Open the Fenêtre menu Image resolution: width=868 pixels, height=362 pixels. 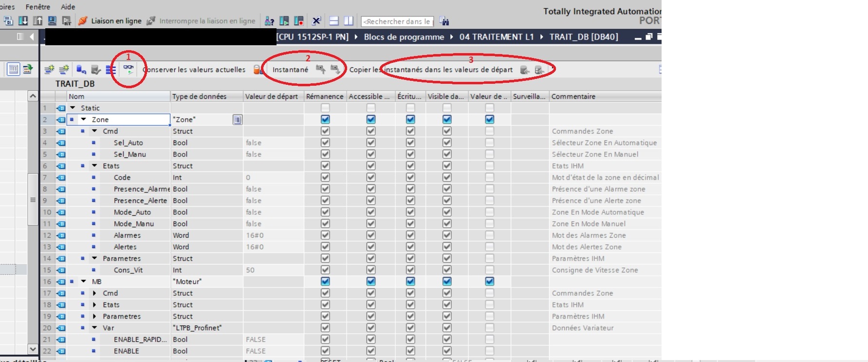click(x=37, y=7)
